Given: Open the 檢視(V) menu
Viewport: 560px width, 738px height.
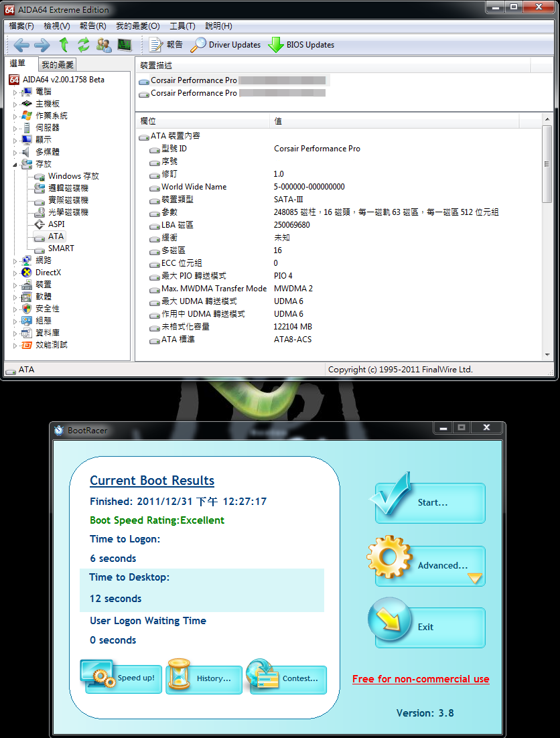Looking at the screenshot, I should [57, 26].
